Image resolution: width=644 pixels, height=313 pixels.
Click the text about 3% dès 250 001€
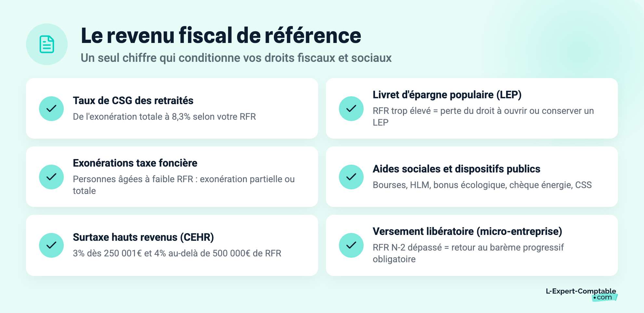coord(177,253)
